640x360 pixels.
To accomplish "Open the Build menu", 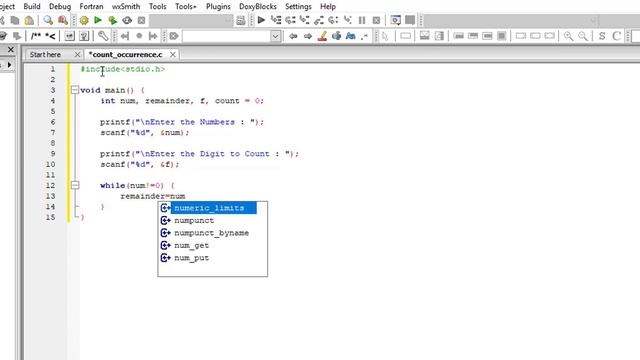I will tap(32, 7).
